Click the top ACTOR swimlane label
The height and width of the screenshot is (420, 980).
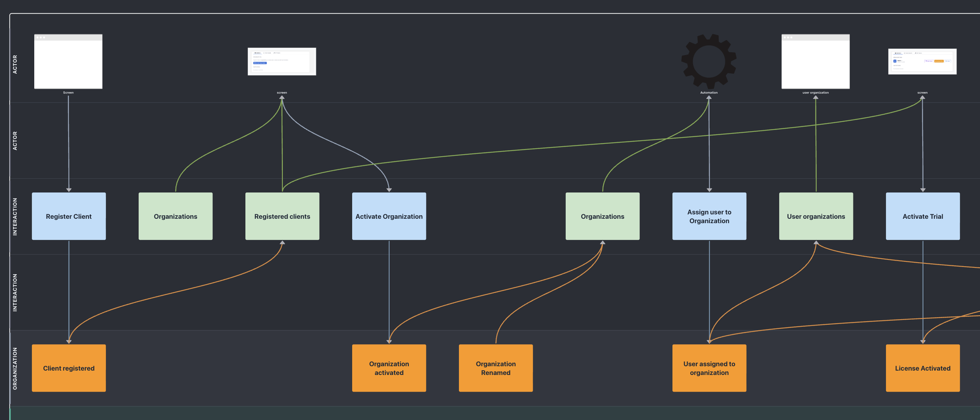tap(15, 64)
